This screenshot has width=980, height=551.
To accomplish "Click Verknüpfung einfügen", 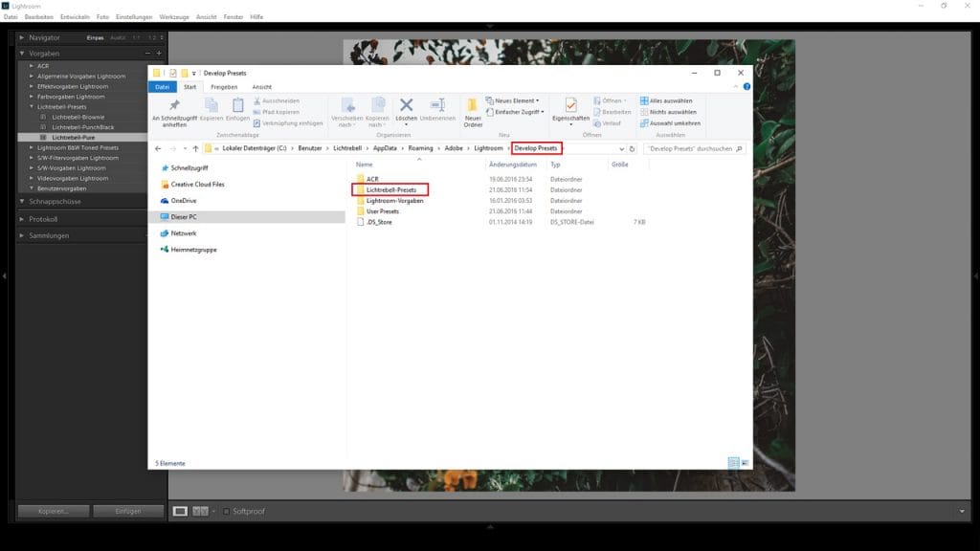I will 288,123.
